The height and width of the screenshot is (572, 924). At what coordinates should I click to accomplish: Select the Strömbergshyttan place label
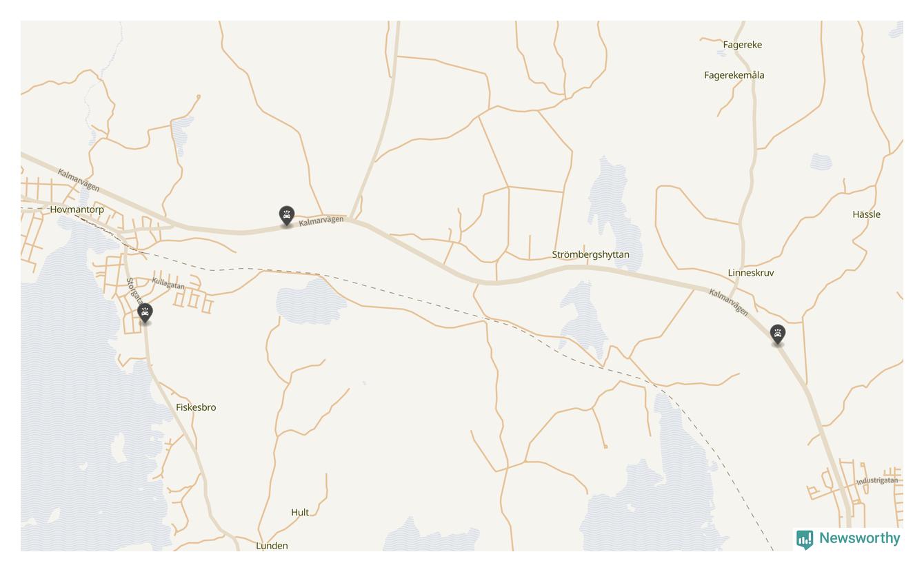pos(590,254)
